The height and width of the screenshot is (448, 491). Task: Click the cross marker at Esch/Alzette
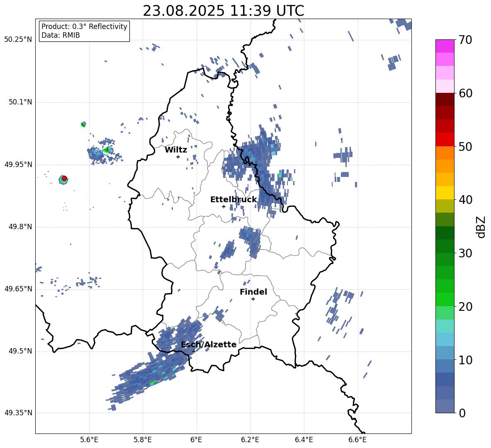coord(194,351)
